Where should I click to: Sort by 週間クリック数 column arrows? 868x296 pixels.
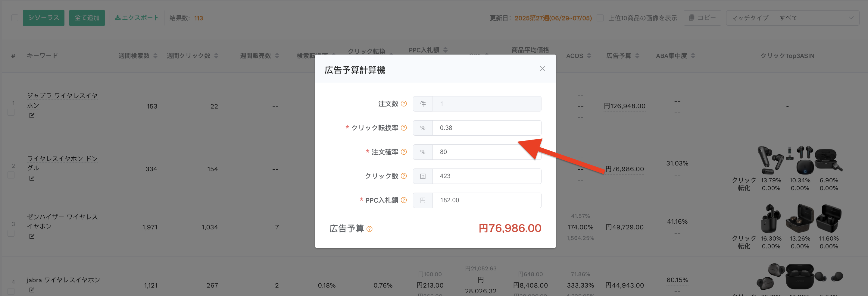point(216,56)
